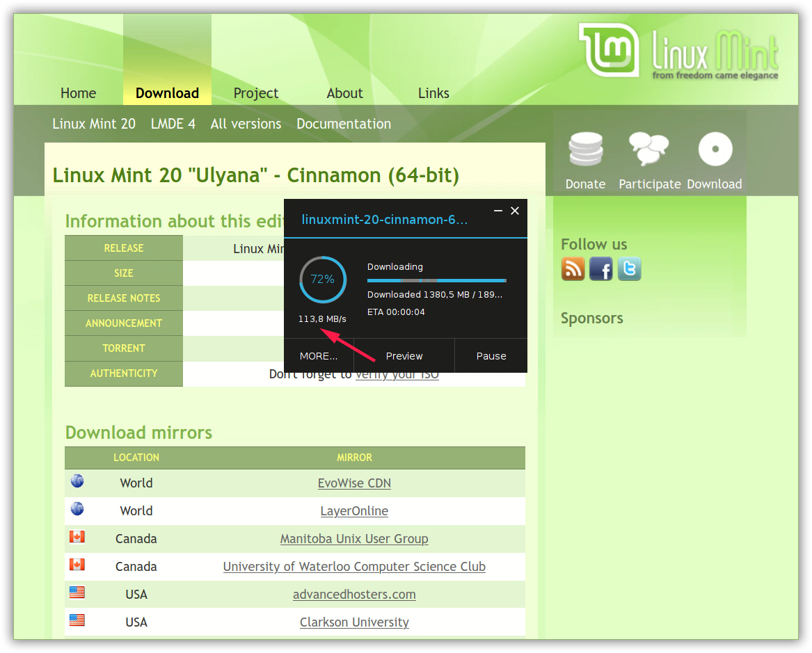Open the Participate speech bubbles icon
812x653 pixels.
pyautogui.click(x=648, y=149)
